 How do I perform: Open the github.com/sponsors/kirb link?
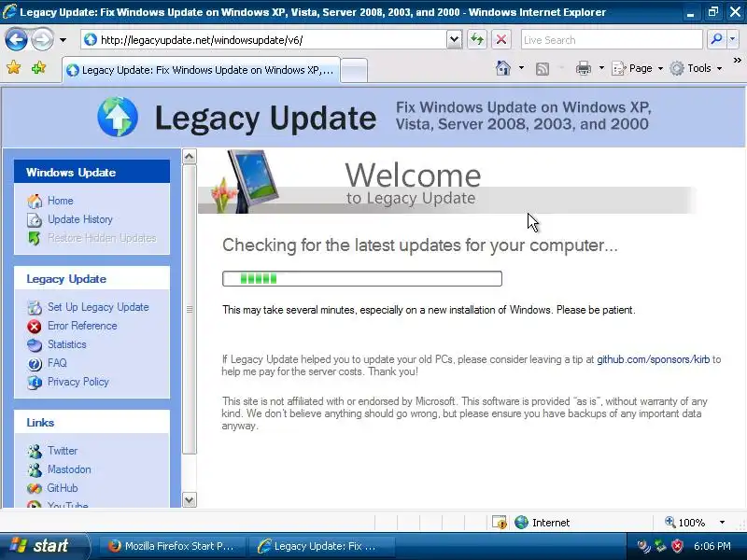click(653, 359)
